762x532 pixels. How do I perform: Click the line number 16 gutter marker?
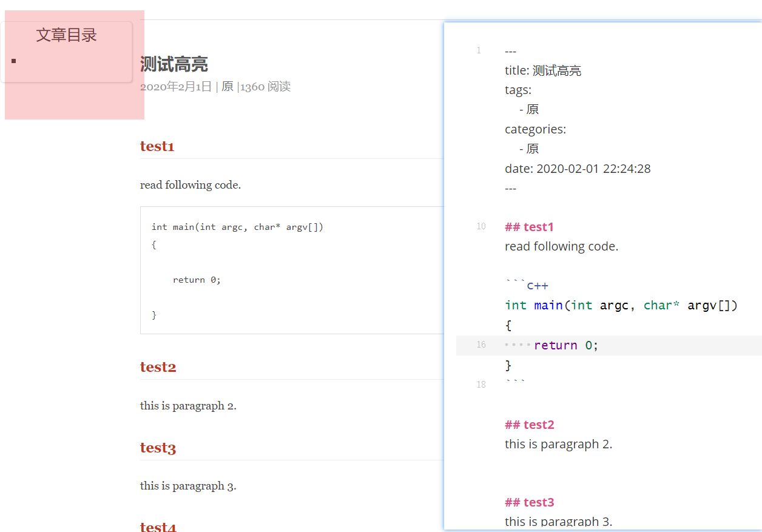click(x=481, y=345)
